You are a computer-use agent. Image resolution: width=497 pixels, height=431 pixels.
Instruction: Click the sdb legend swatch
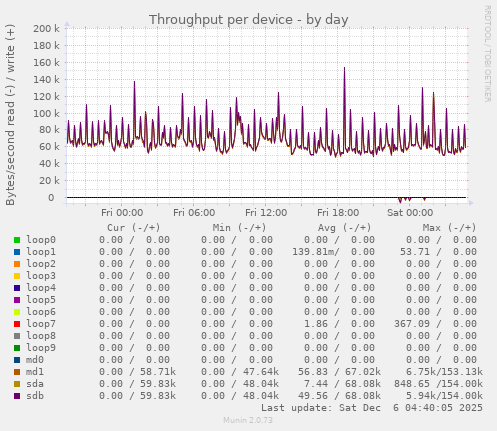click(x=17, y=396)
